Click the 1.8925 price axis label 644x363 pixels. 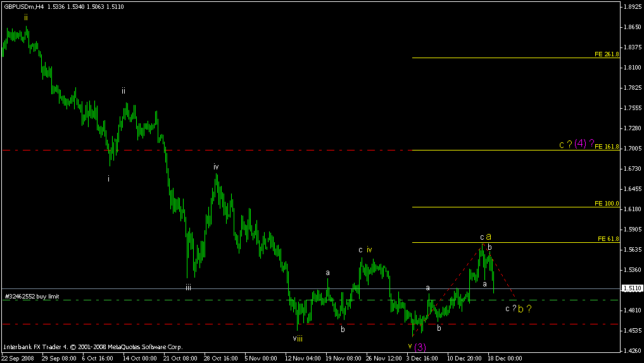tap(633, 7)
